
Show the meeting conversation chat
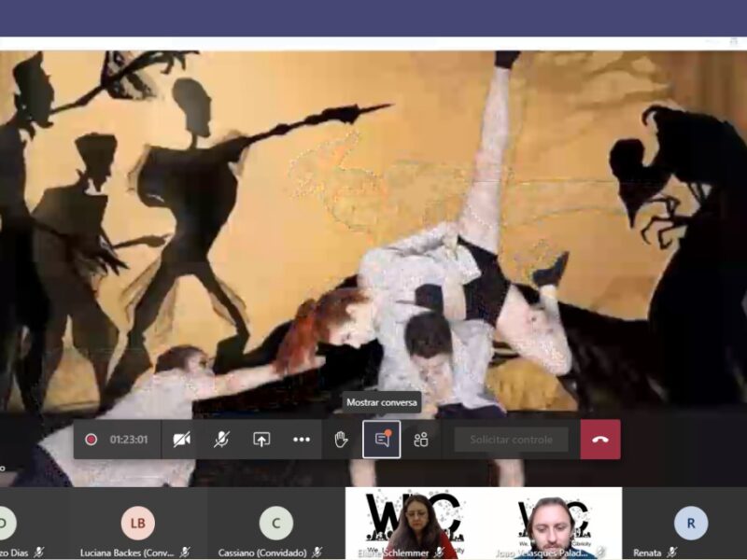(x=382, y=440)
